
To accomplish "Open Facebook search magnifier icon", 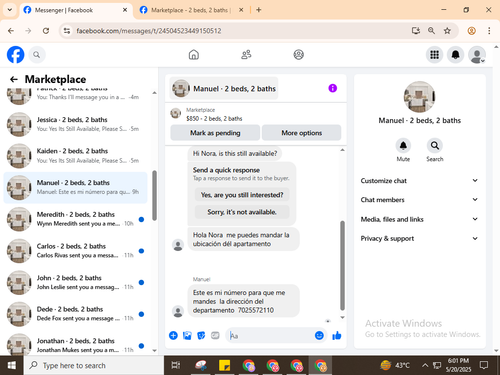I will pyautogui.click(x=37, y=55).
